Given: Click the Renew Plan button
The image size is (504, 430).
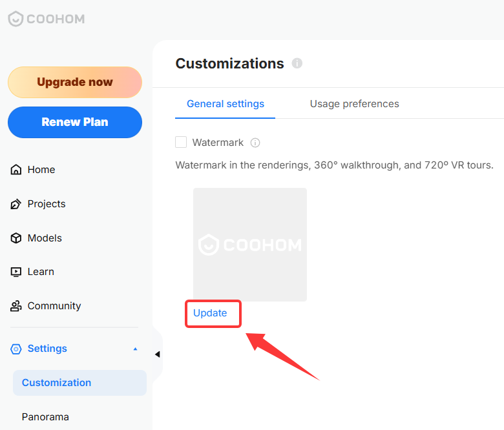Looking at the screenshot, I should tap(75, 123).
